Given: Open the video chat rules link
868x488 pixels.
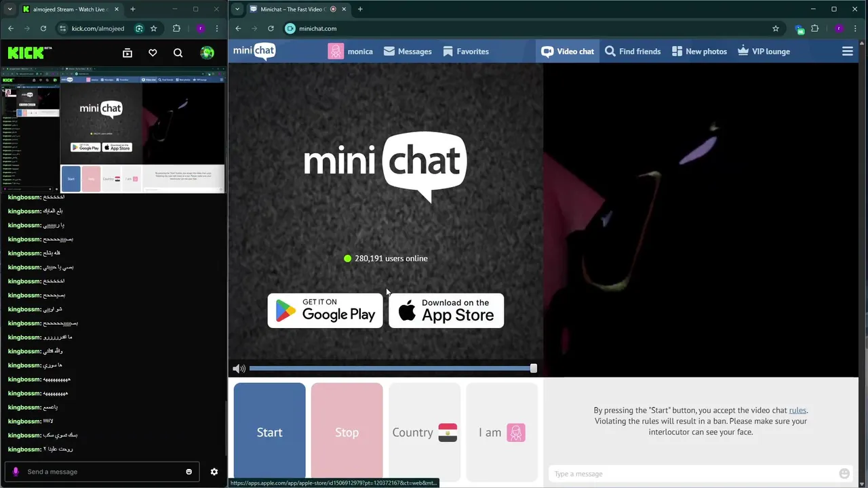Looking at the screenshot, I should point(797,410).
